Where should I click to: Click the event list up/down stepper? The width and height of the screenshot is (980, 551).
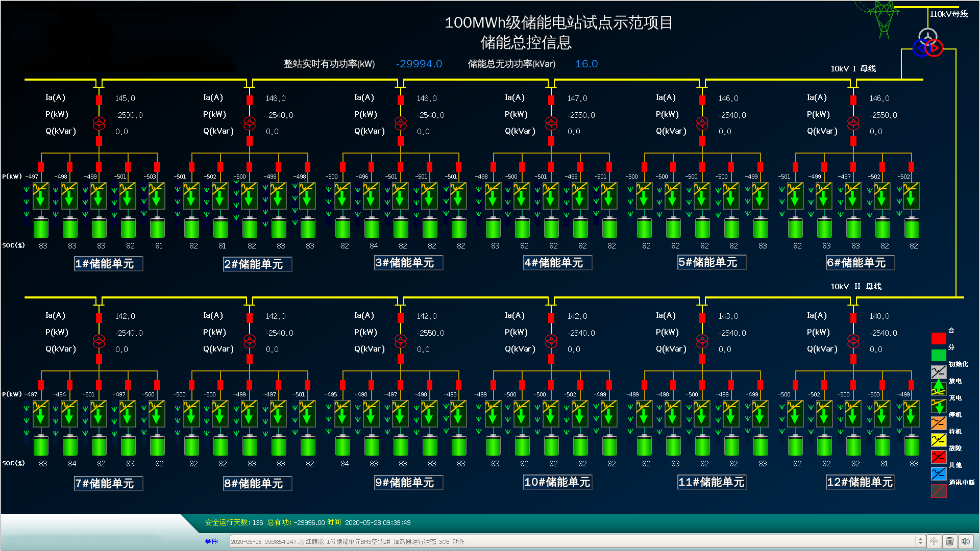pyautogui.click(x=920, y=541)
